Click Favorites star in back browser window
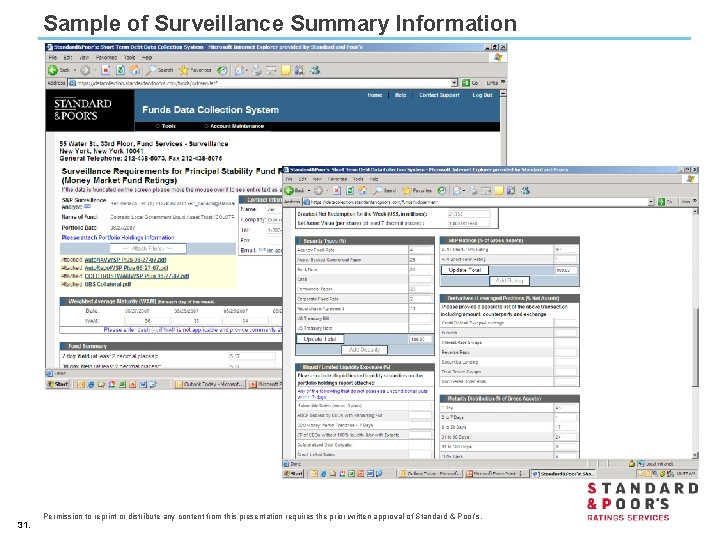720x540 pixels. (184, 70)
